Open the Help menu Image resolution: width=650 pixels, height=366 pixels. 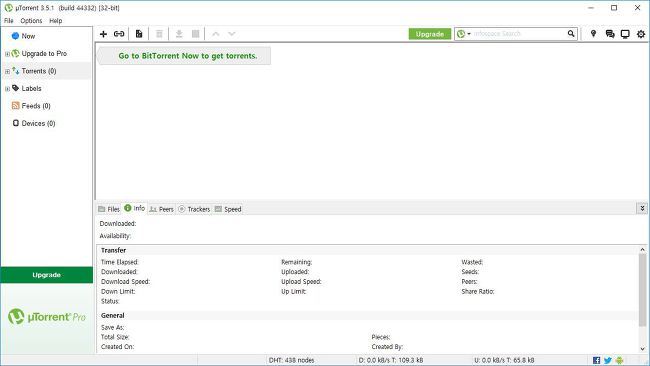pos(56,21)
